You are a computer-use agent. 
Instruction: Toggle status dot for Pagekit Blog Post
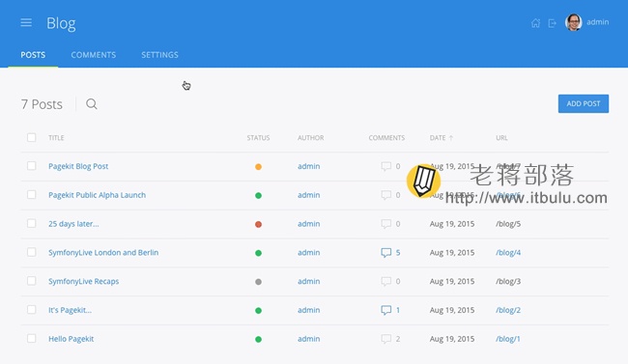(x=258, y=167)
